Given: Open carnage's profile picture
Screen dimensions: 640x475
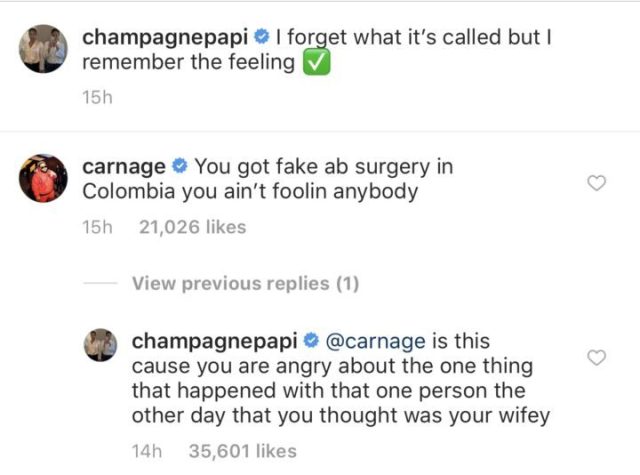Looking at the screenshot, I should click(x=43, y=178).
